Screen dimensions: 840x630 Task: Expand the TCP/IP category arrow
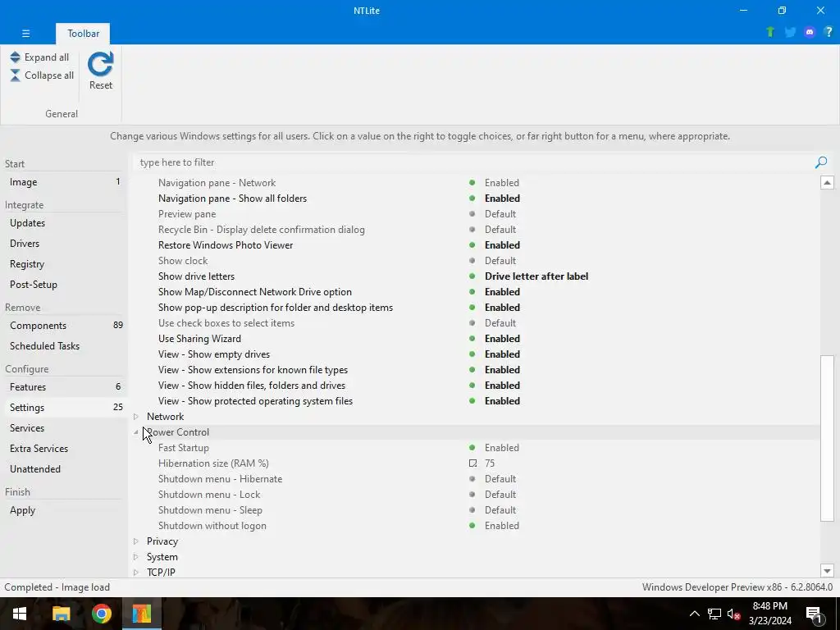pos(136,572)
